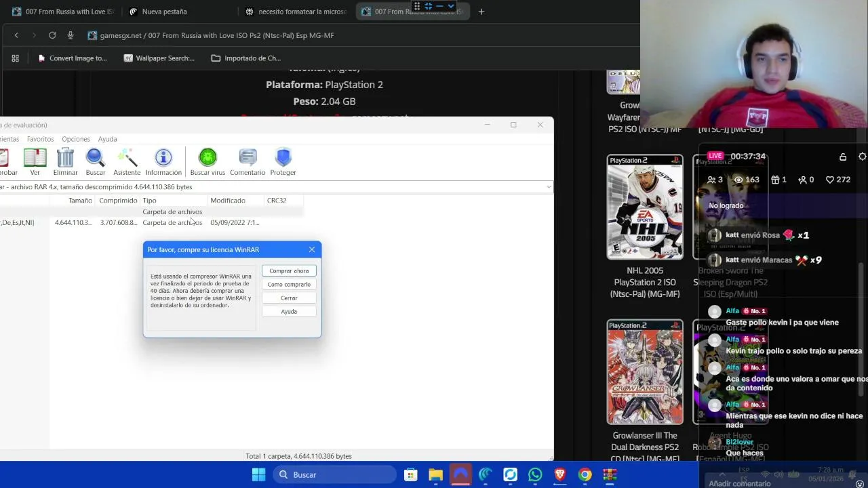Click 'Plataforma: PlayStation 2' text
The width and height of the screenshot is (868, 488).
click(x=324, y=85)
